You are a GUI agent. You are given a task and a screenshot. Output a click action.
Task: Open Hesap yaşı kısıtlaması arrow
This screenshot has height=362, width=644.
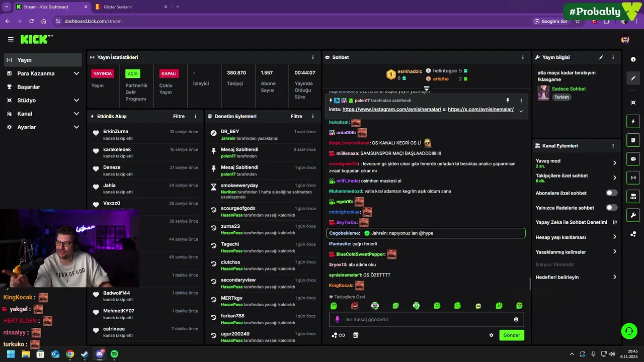(x=614, y=237)
